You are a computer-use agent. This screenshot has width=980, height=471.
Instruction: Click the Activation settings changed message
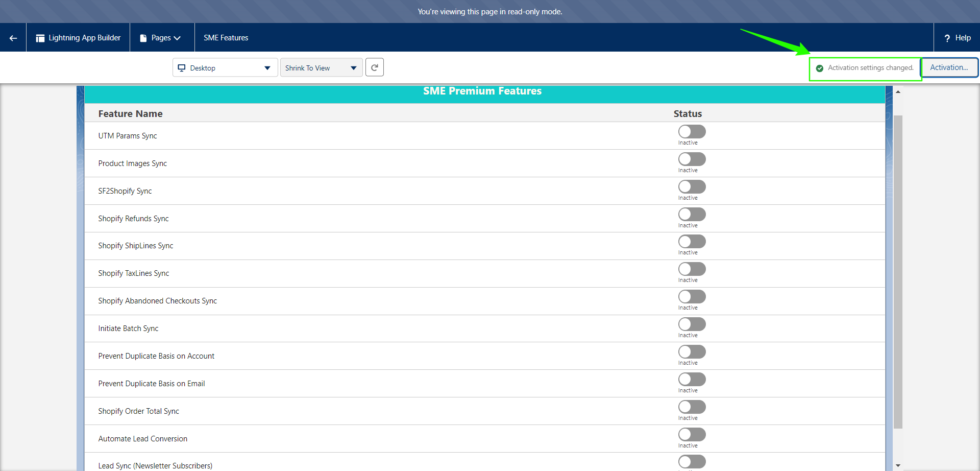pyautogui.click(x=871, y=67)
